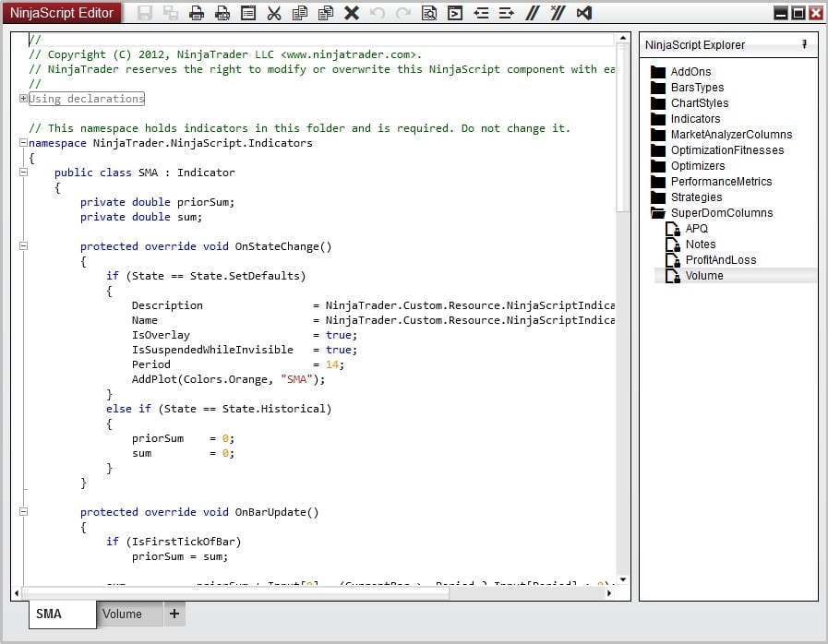828x644 pixels.
Task: Add a new tab with plus button
Action: [x=174, y=614]
